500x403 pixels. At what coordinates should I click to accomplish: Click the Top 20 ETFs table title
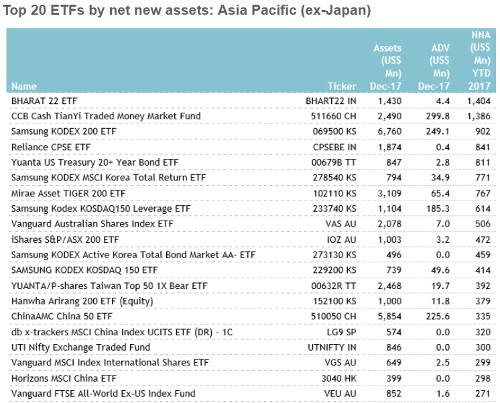[x=187, y=11]
